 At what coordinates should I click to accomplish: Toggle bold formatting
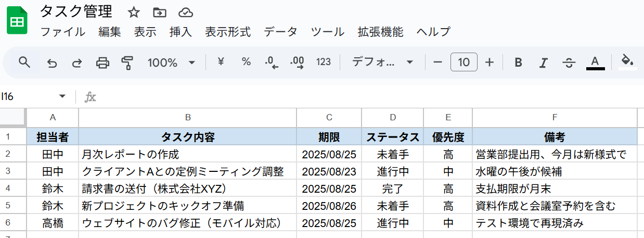tap(518, 62)
